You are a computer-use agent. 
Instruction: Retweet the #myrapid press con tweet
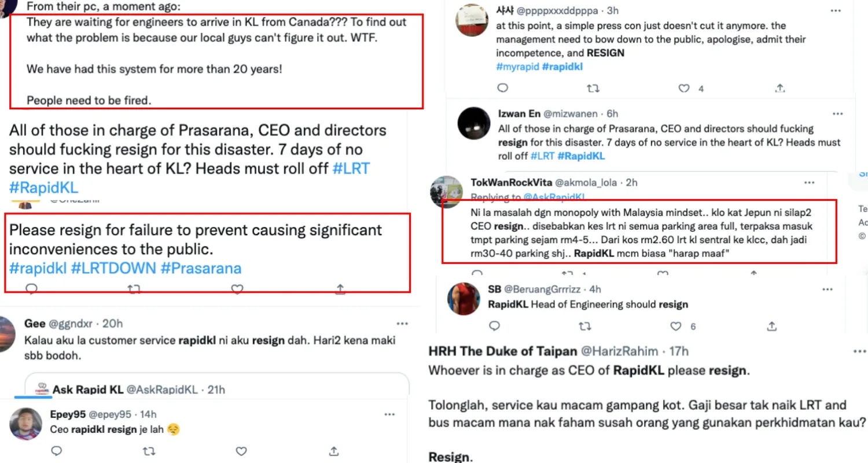point(593,89)
